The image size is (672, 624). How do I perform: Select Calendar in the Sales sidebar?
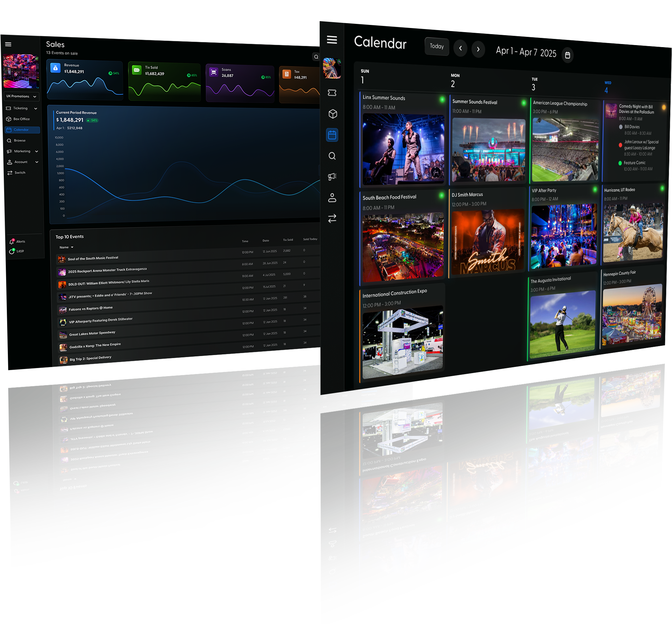[22, 130]
